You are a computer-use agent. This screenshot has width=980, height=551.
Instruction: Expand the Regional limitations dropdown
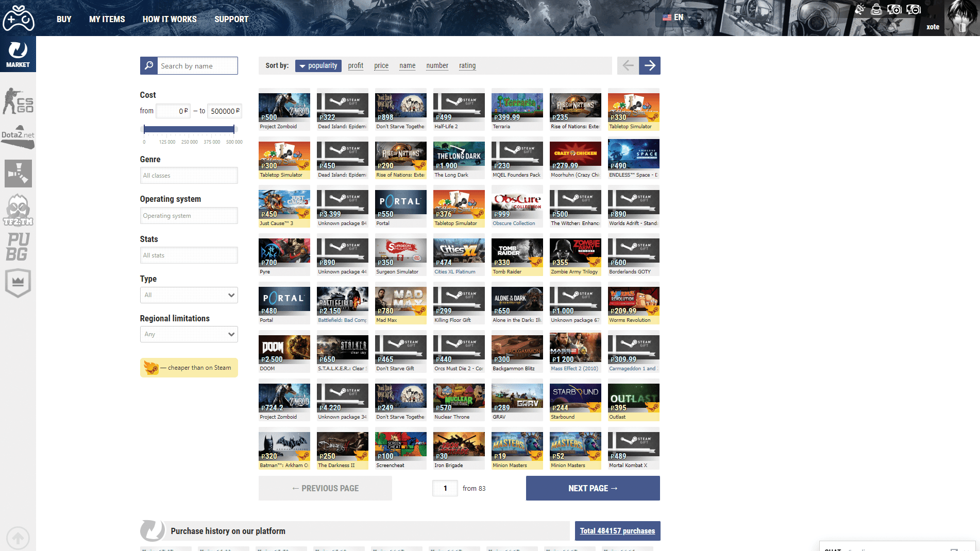pos(189,334)
